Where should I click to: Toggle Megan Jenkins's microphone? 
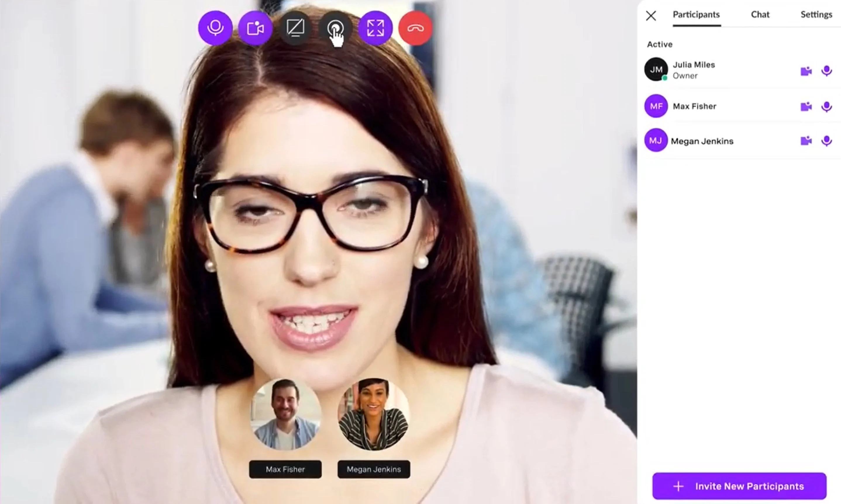click(x=827, y=140)
